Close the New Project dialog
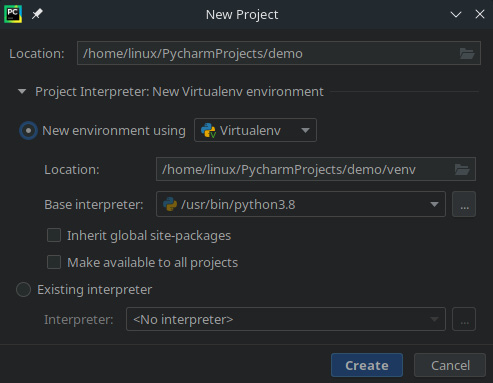 click(x=480, y=14)
